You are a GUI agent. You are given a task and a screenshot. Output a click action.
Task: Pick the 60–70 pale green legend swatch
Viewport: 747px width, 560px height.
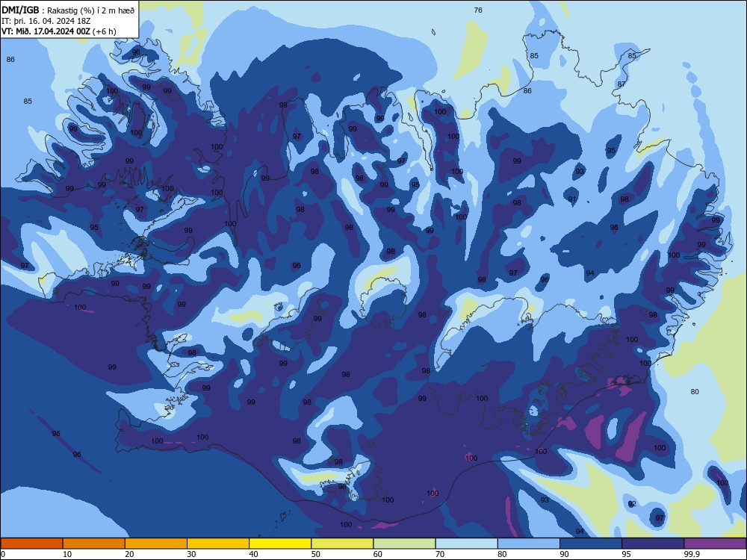point(404,544)
